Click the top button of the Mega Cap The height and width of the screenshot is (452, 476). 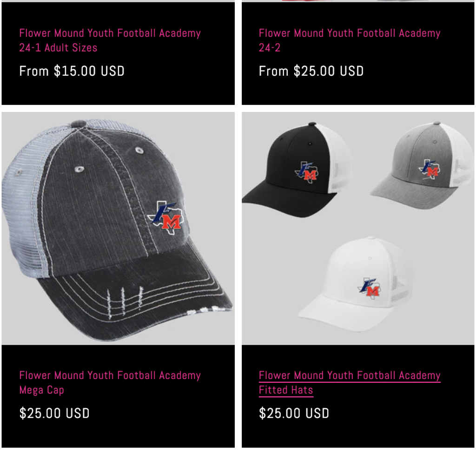[78, 124]
